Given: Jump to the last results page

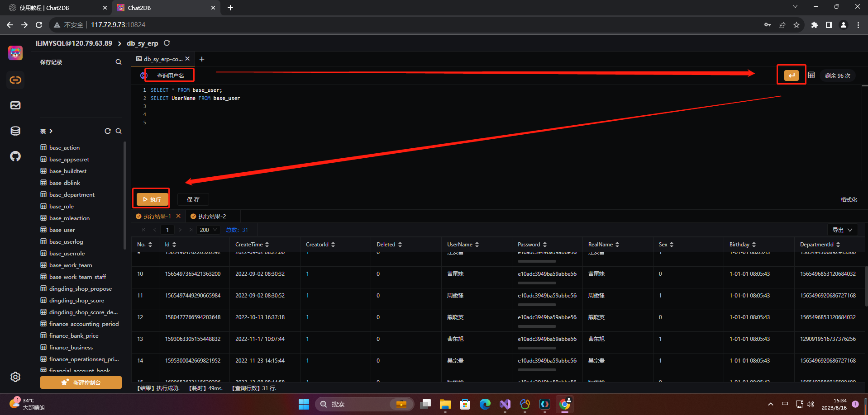Looking at the screenshot, I should pos(191,230).
